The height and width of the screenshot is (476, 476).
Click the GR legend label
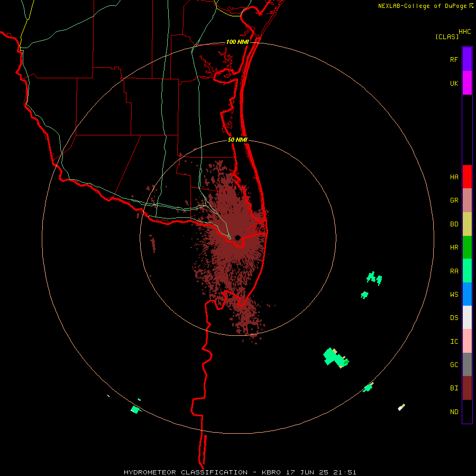click(x=454, y=200)
